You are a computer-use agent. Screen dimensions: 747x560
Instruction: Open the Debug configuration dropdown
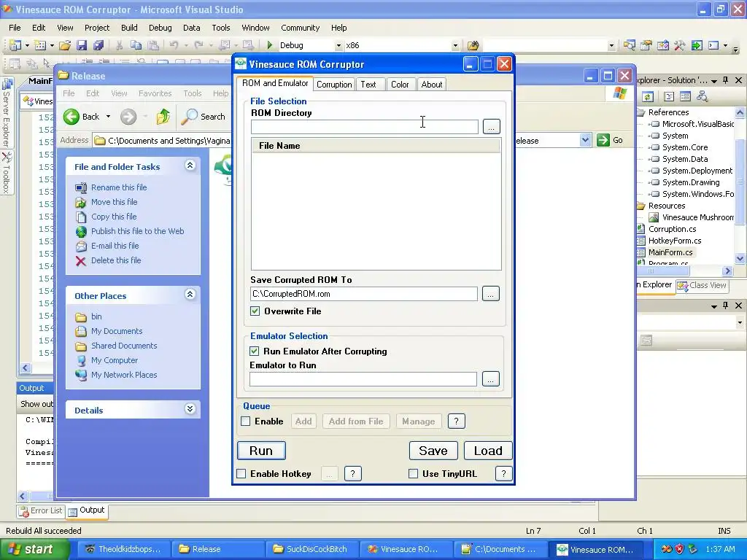[x=338, y=46]
